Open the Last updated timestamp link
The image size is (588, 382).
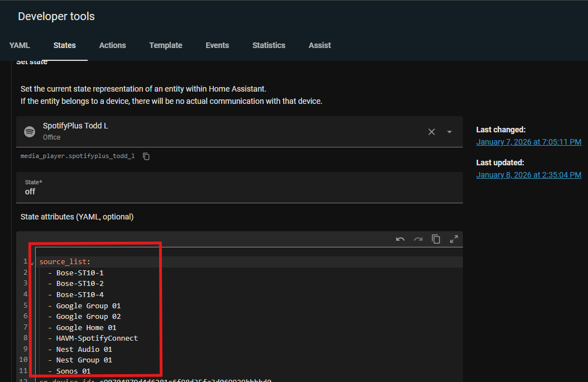528,175
